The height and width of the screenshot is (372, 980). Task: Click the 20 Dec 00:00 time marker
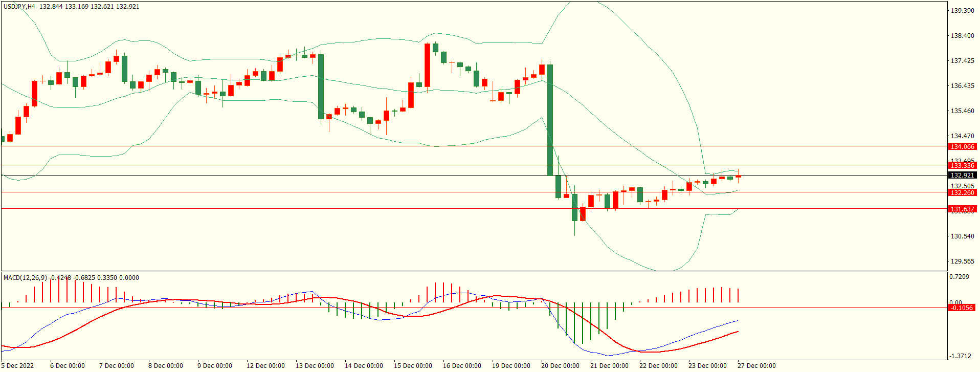[x=560, y=366]
